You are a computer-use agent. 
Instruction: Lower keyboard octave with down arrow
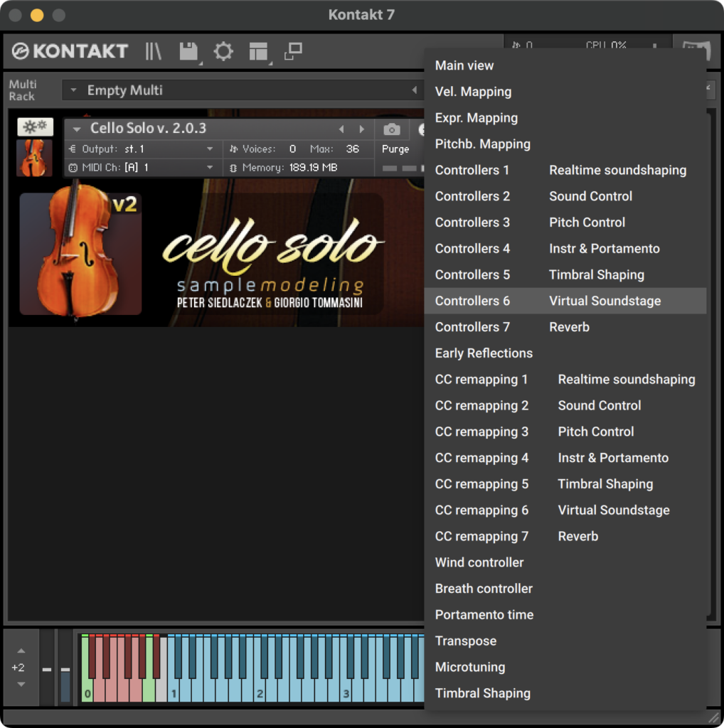tap(21, 684)
